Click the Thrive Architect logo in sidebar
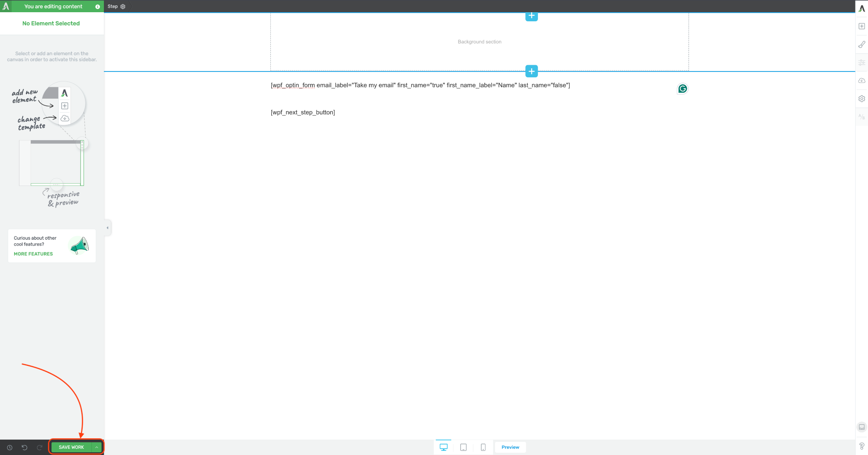 tap(862, 7)
